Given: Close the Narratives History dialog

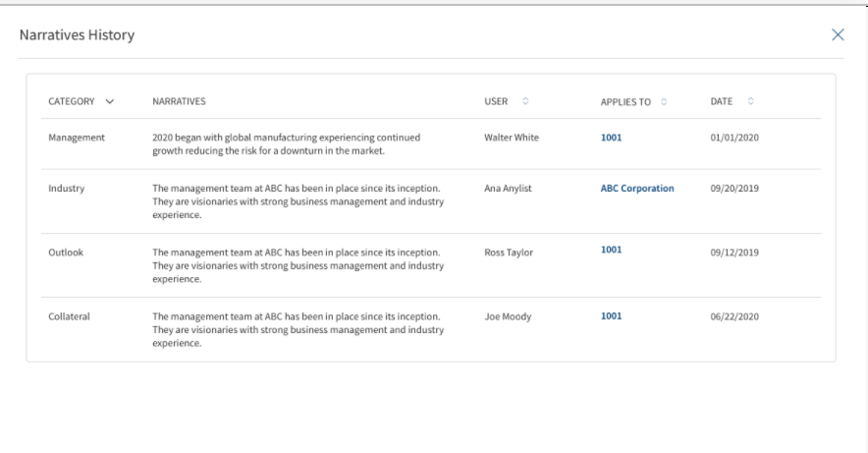Looking at the screenshot, I should [838, 35].
